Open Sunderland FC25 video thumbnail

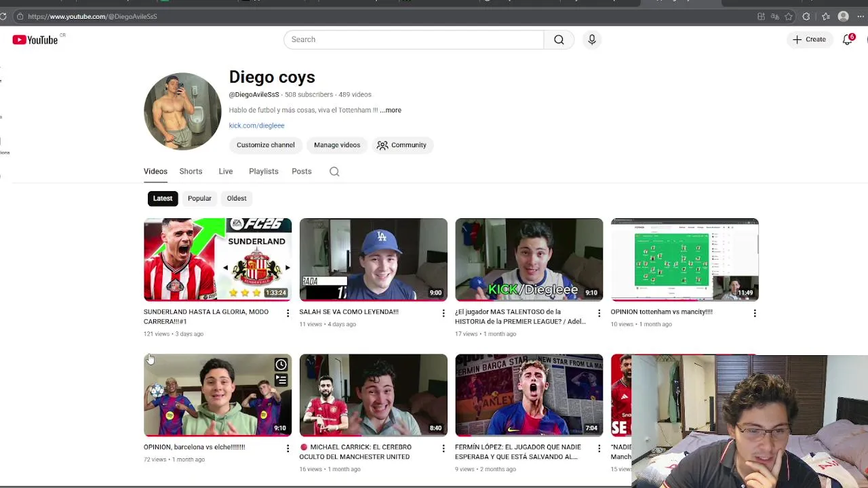click(x=218, y=260)
